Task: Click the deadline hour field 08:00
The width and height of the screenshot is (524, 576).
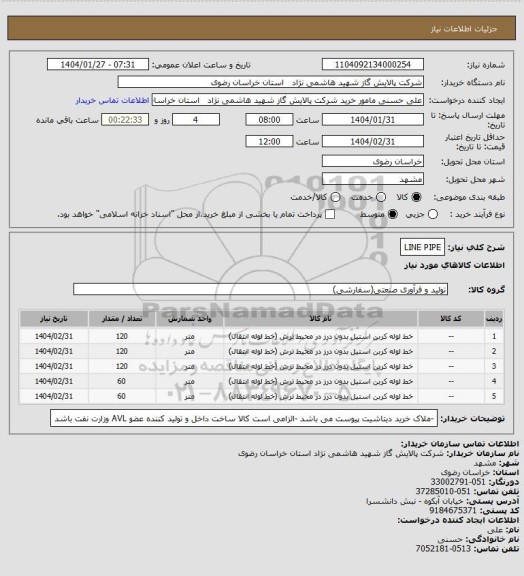Action: [x=269, y=120]
